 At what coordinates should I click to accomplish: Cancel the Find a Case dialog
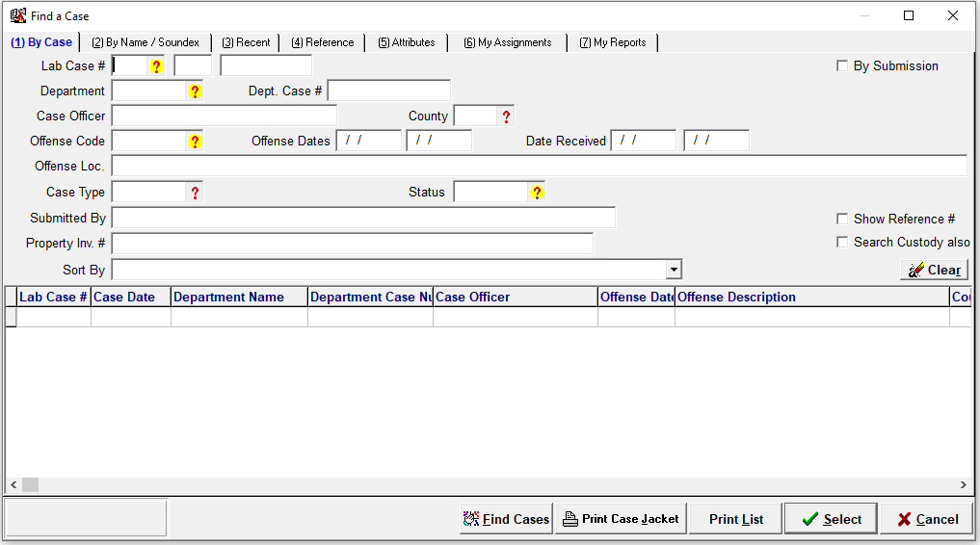927,519
